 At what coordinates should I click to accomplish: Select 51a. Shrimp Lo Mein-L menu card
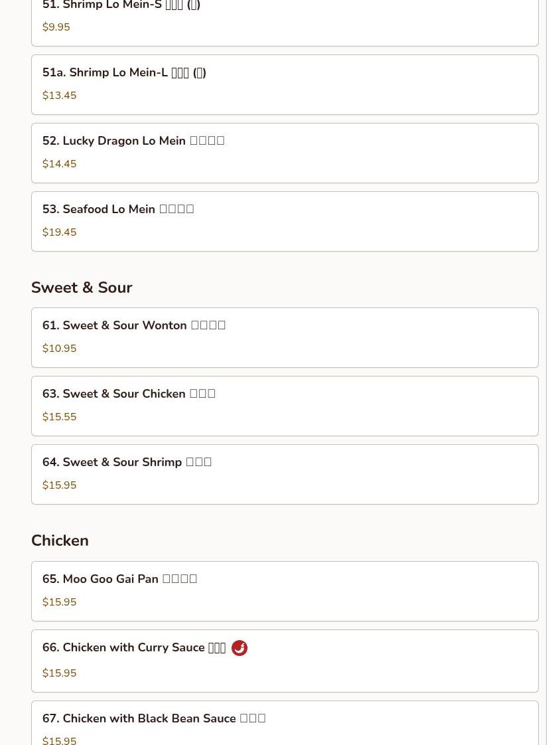pos(285,84)
